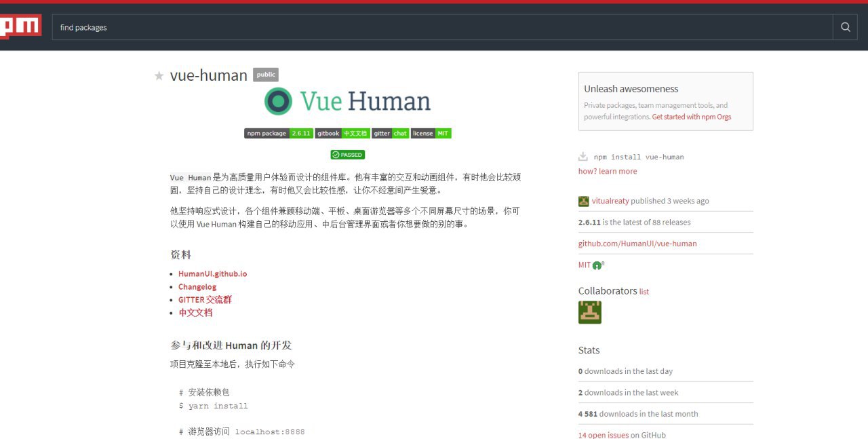Open the Changelog link
Image resolution: width=868 pixels, height=439 pixels.
click(197, 286)
